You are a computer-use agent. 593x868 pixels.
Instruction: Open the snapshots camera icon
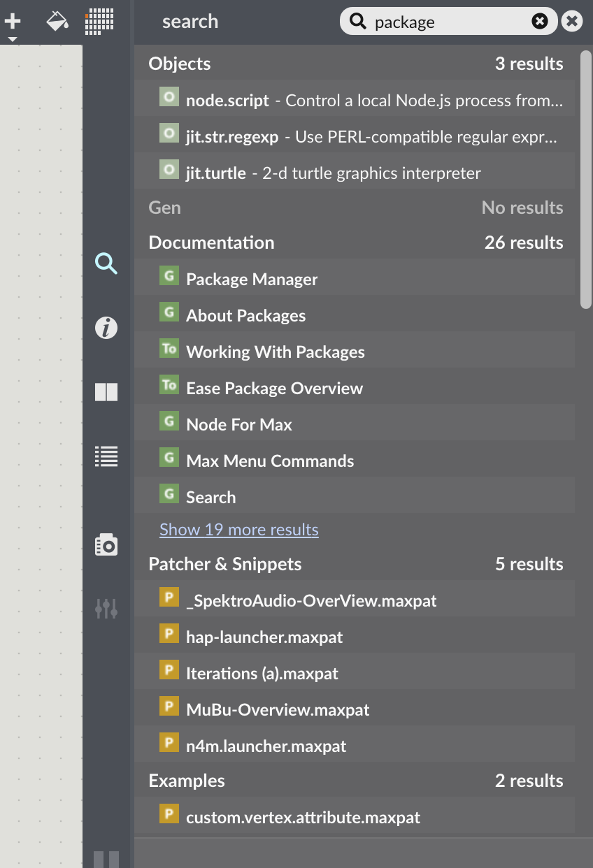(x=106, y=544)
